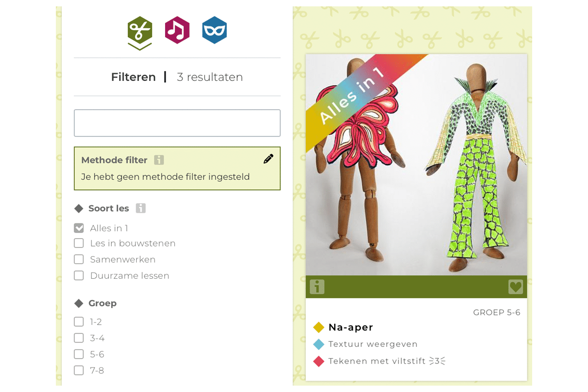
Task: Click the search text field under Filteren
Action: tap(177, 123)
